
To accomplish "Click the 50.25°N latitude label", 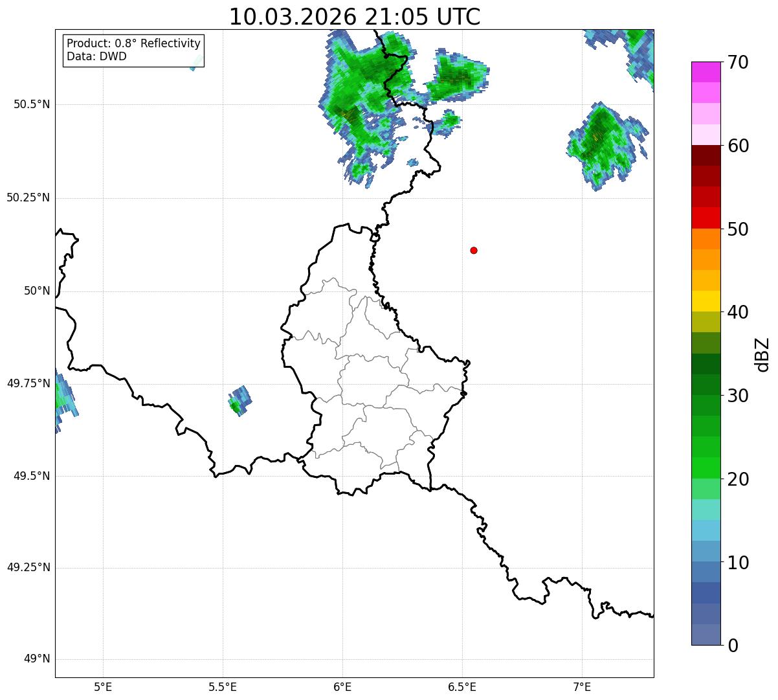I will click(x=28, y=198).
